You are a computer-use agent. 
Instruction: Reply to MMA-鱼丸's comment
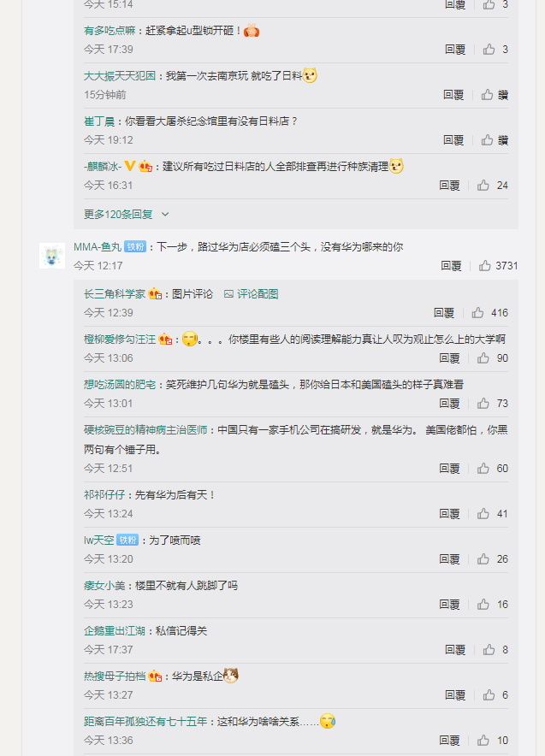coord(451,266)
